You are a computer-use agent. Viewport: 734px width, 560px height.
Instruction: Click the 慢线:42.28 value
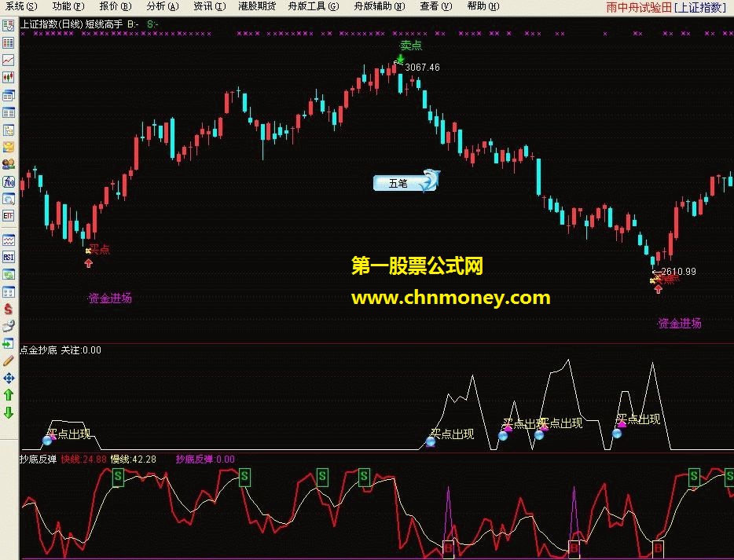134,459
